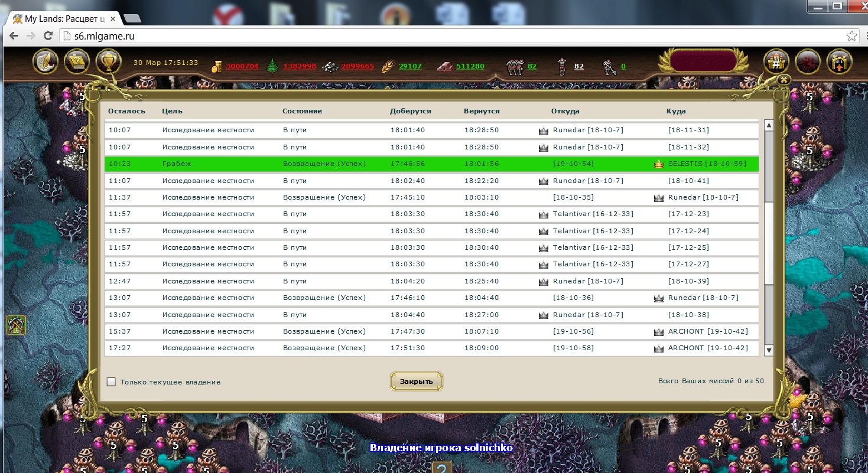
Task: Tick the 'Только текущее владение' checkbox
Action: click(111, 382)
